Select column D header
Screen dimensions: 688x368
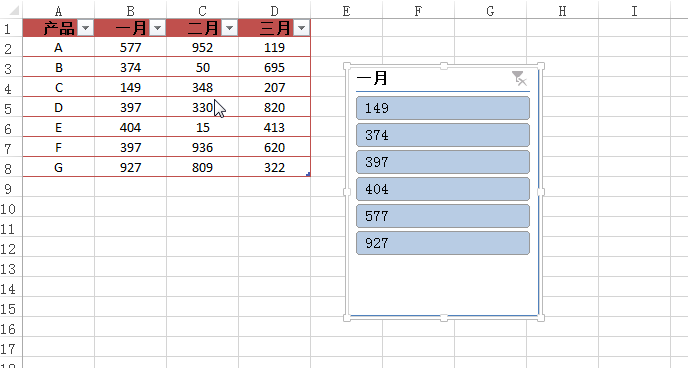pyautogui.click(x=274, y=11)
